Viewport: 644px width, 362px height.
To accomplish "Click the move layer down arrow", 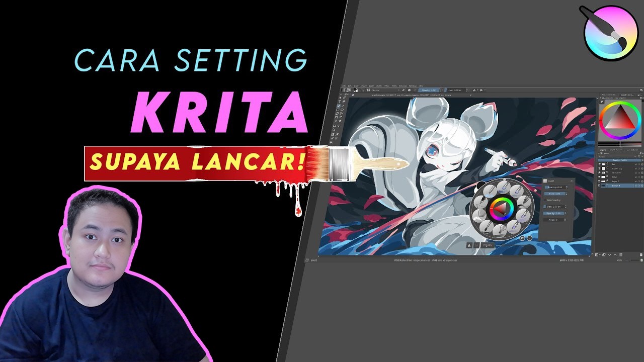I will [x=609, y=255].
